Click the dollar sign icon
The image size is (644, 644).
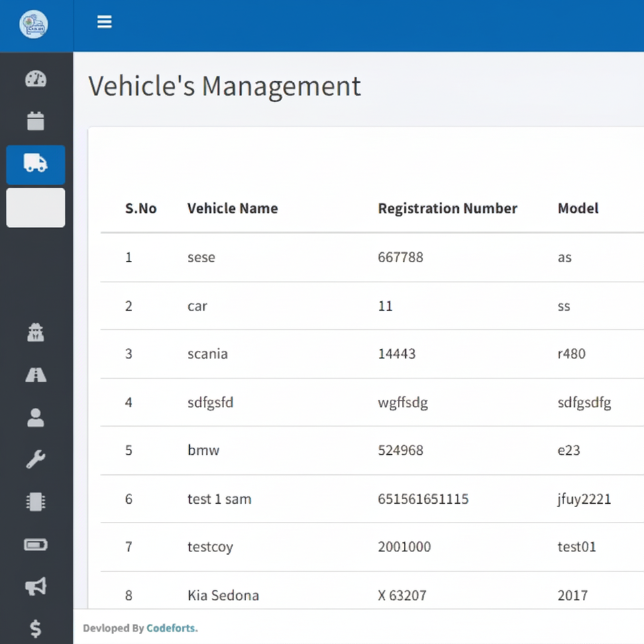(36, 629)
